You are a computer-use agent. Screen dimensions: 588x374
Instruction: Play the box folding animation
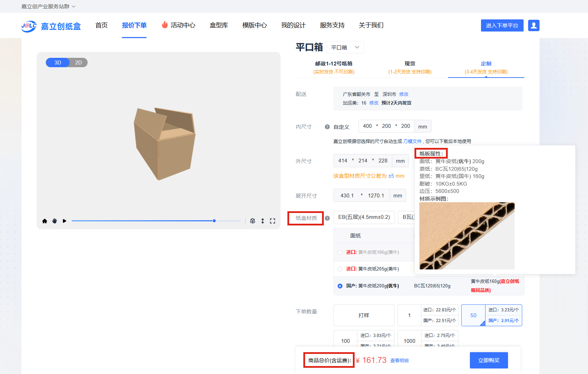(64, 221)
